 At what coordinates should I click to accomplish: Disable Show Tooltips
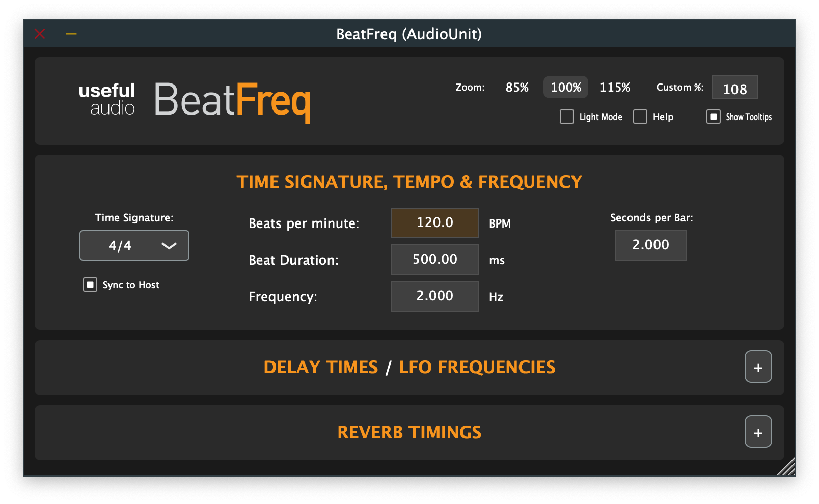tap(713, 117)
